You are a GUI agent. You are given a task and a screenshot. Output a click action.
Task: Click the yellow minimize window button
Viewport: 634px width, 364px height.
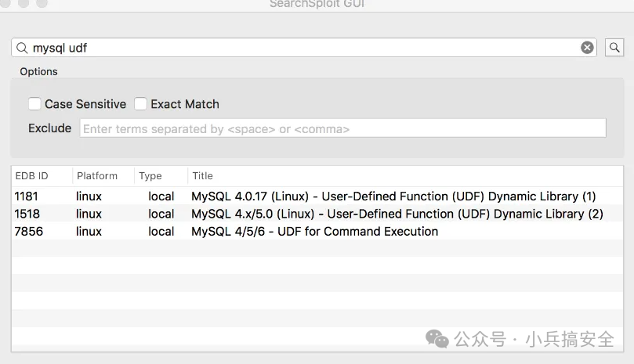coord(25,2)
